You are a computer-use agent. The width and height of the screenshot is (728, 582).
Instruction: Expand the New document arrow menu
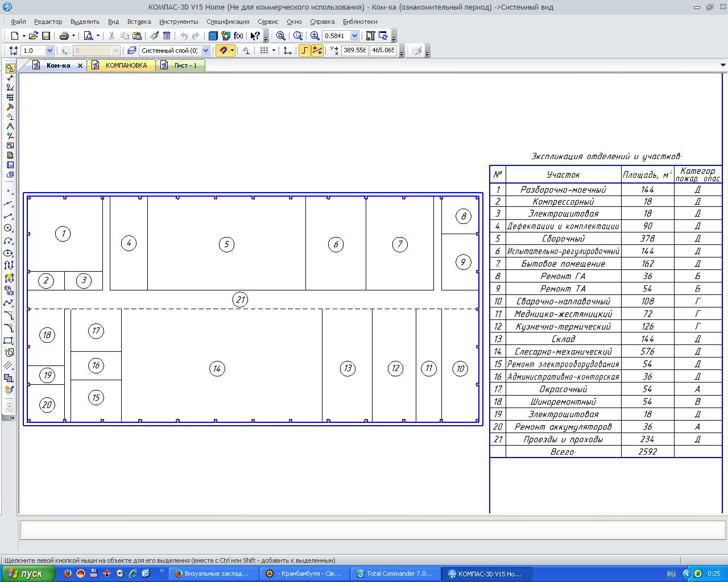(x=23, y=36)
